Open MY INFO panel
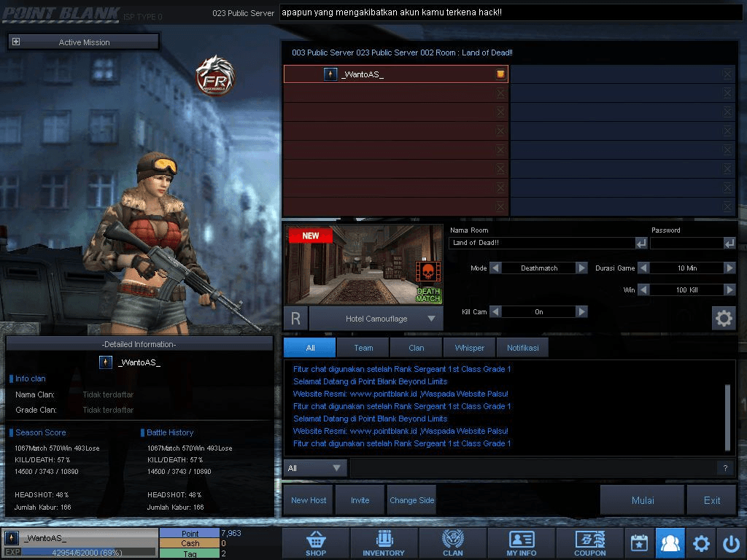 [521, 543]
